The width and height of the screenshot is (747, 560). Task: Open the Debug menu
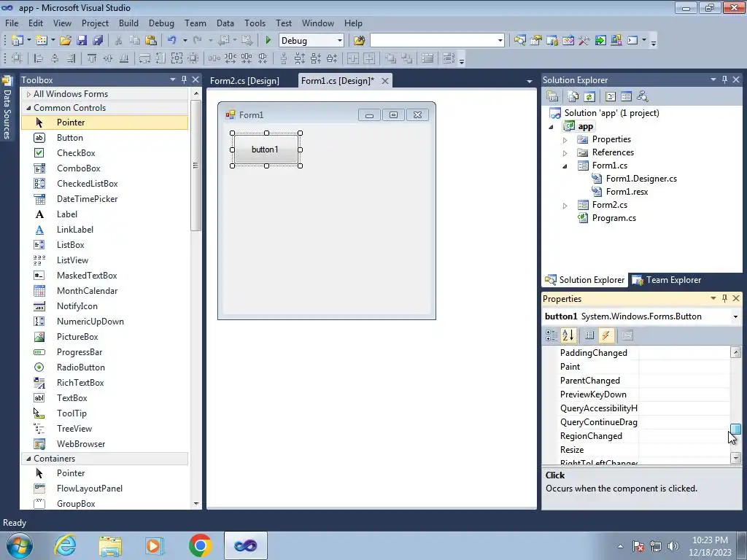click(x=161, y=23)
